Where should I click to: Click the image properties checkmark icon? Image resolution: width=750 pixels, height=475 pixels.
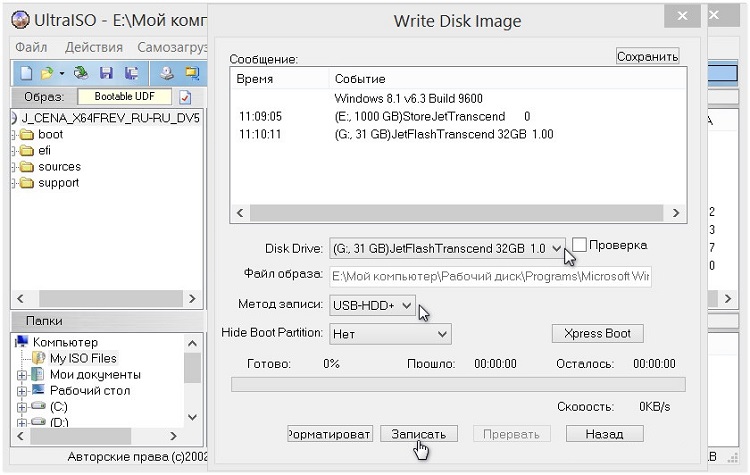click(185, 97)
